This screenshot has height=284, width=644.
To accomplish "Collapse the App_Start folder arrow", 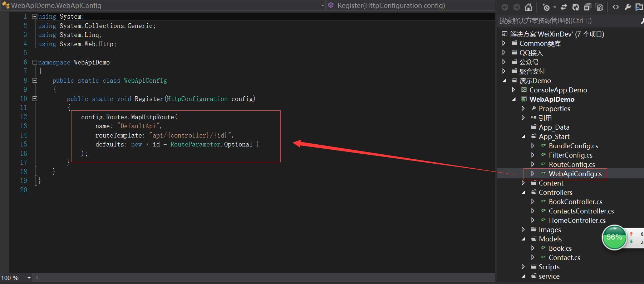I will pos(523,137).
